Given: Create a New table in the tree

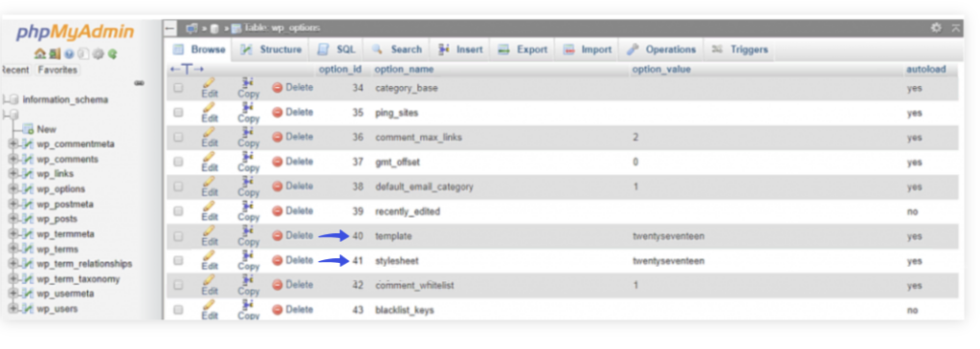Looking at the screenshot, I should click(46, 129).
